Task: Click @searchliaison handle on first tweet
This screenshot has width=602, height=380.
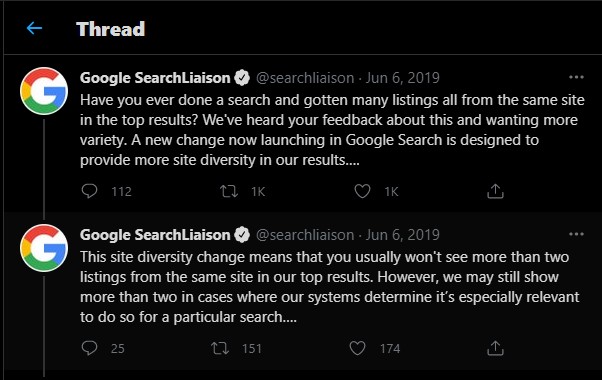Action: 305,78
